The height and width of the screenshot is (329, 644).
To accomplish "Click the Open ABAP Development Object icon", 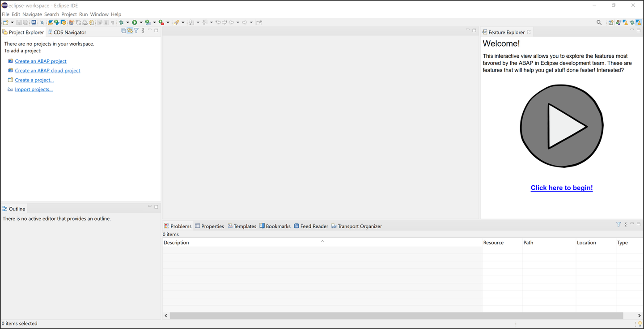I will [x=50, y=22].
